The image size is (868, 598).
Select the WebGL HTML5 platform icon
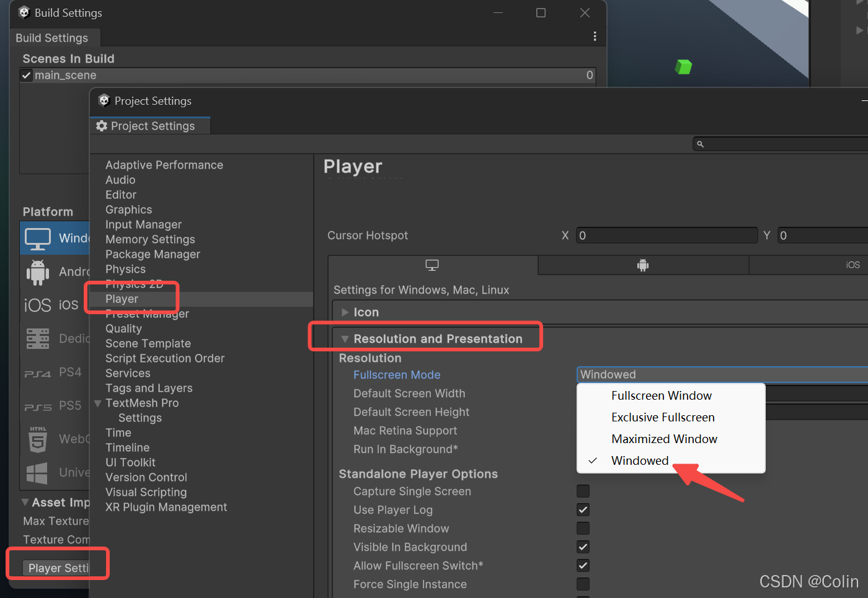(x=38, y=439)
